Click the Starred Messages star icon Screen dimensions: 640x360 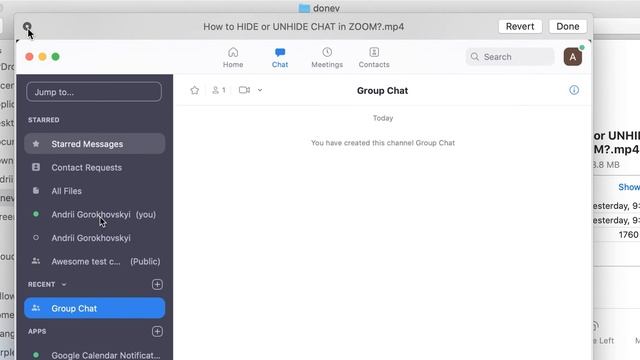pyautogui.click(x=36, y=144)
